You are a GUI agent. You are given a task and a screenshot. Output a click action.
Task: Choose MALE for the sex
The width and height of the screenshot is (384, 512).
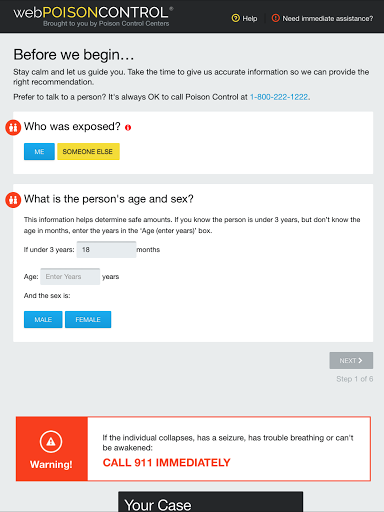(x=43, y=320)
